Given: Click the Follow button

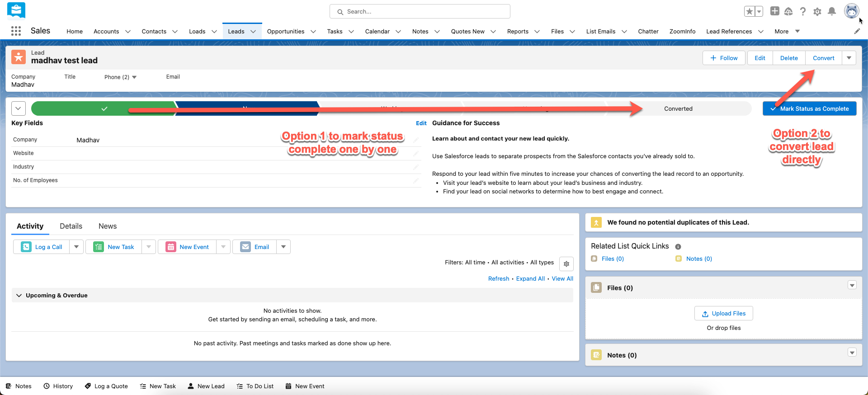Looking at the screenshot, I should tap(724, 58).
